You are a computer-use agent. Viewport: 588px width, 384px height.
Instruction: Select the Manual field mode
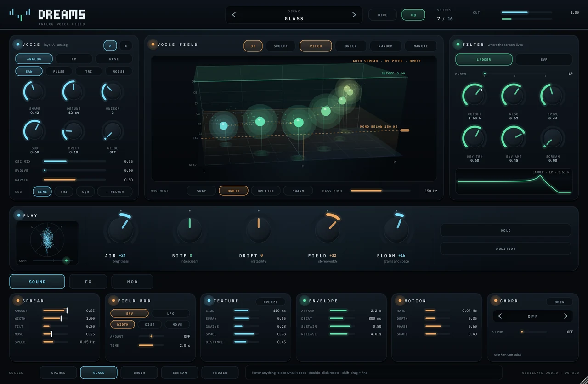point(420,46)
